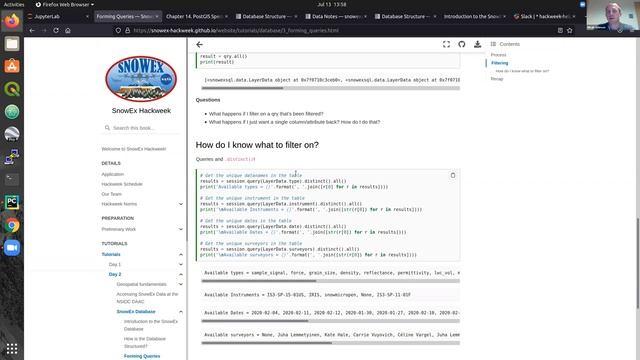Launch PyCharm from the dock
This screenshot has height=360, width=640.
coord(12,202)
